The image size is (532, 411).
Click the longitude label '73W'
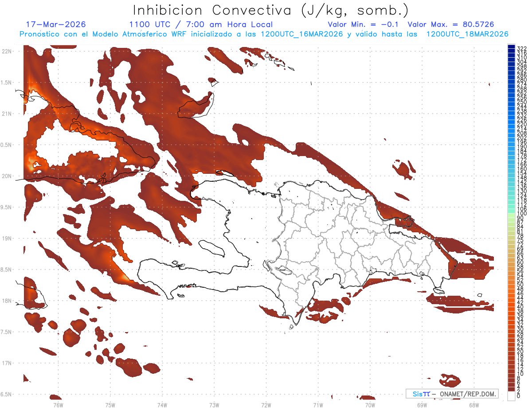point(214,405)
